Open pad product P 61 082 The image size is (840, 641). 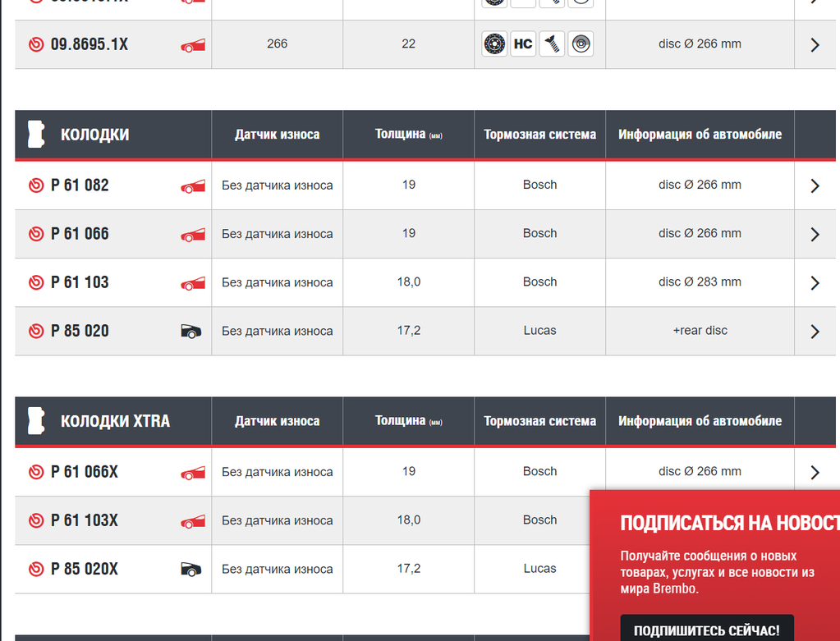pos(80,185)
